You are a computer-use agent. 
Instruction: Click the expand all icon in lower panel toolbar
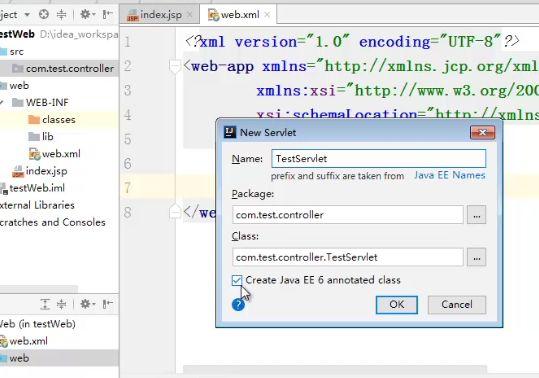pyautogui.click(x=45, y=304)
